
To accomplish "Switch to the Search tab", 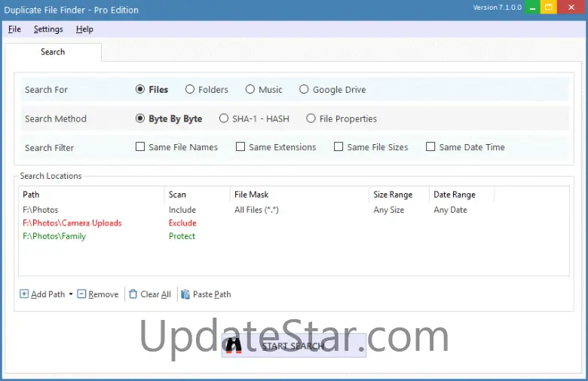I will [53, 52].
